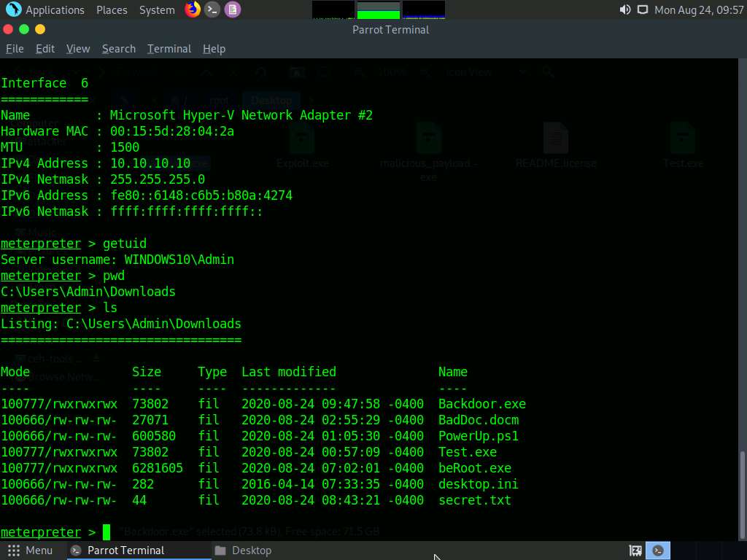Click the green system monitor graph applet
Image resolution: width=747 pixels, height=560 pixels.
[379, 10]
